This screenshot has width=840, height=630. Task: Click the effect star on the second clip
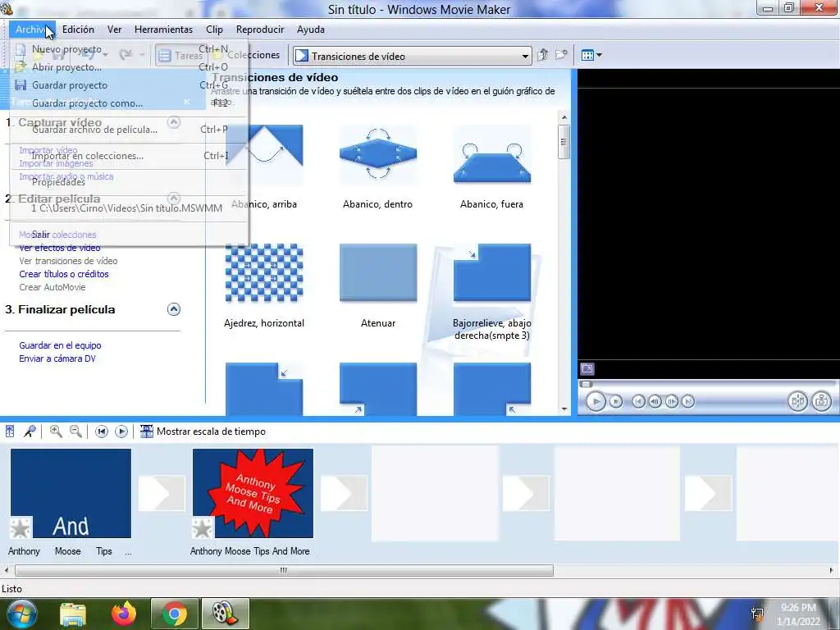[x=203, y=527]
